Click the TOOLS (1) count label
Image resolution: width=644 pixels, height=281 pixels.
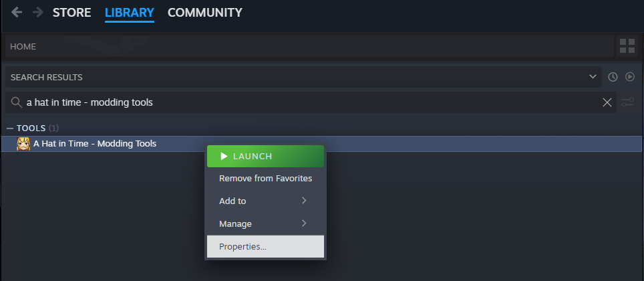pyautogui.click(x=53, y=128)
